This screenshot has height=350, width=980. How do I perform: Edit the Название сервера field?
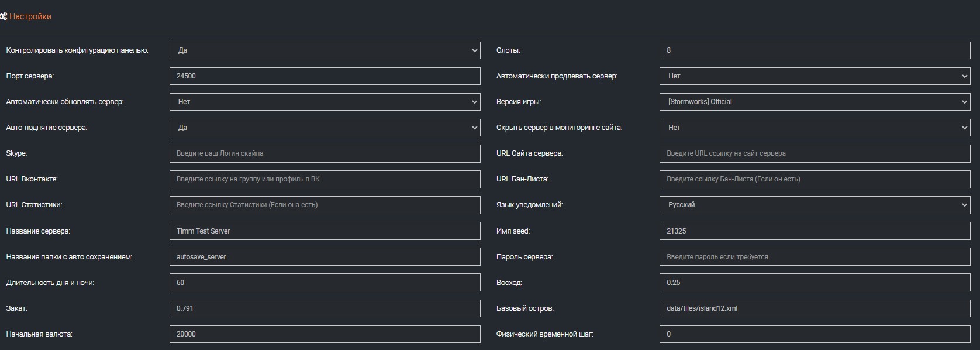(325, 231)
